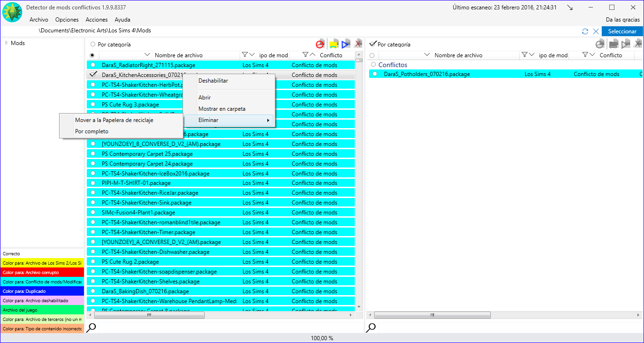
Task: Open the left Tipo de mod column dropdown chevron
Action: [x=252, y=55]
